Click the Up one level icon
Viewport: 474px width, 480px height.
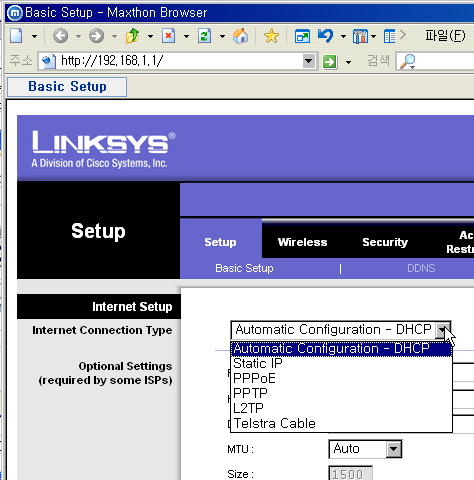click(x=132, y=36)
